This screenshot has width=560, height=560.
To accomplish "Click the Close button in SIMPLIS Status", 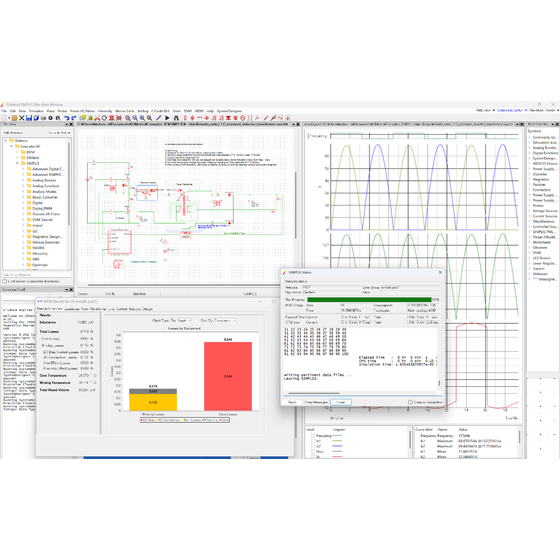I will (x=341, y=402).
